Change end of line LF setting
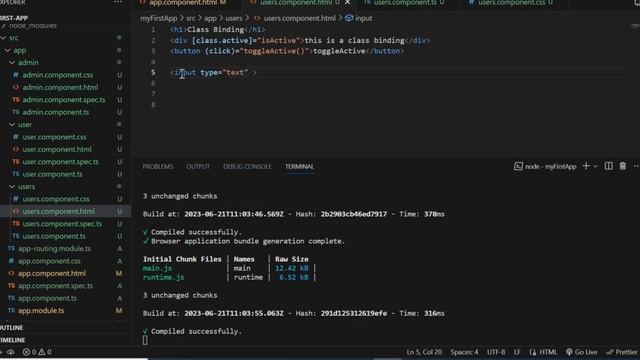This screenshot has width=640, height=360. (x=517, y=352)
